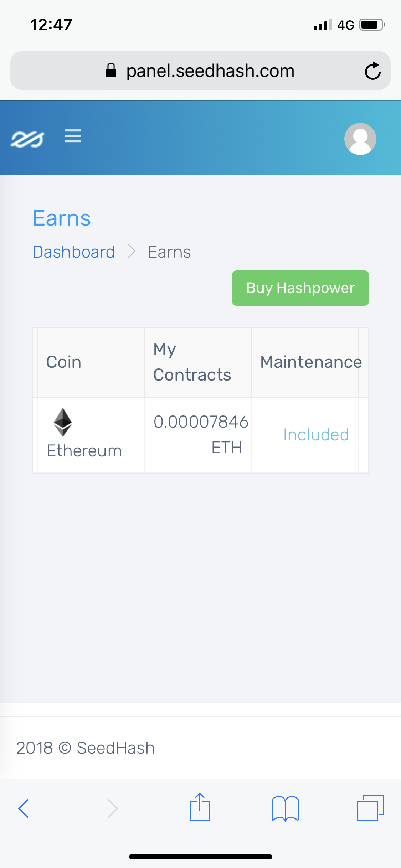Screen dimensions: 401x868
Task: Tap the padlock in the address bar
Action: [111, 71]
